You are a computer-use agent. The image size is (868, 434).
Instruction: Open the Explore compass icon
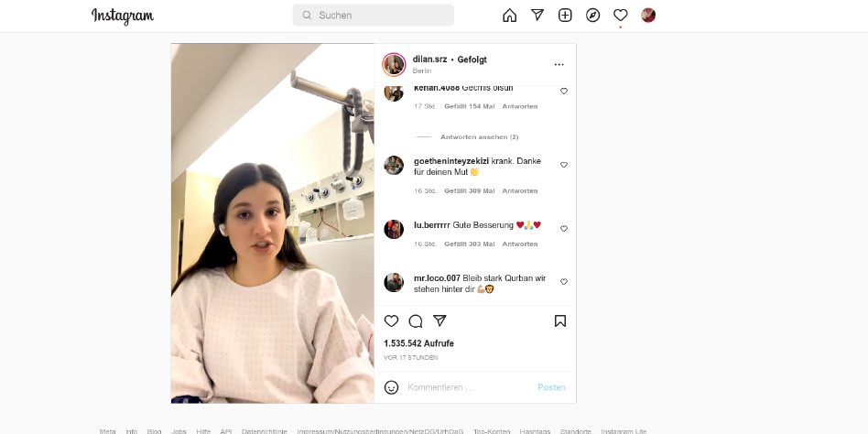593,16
